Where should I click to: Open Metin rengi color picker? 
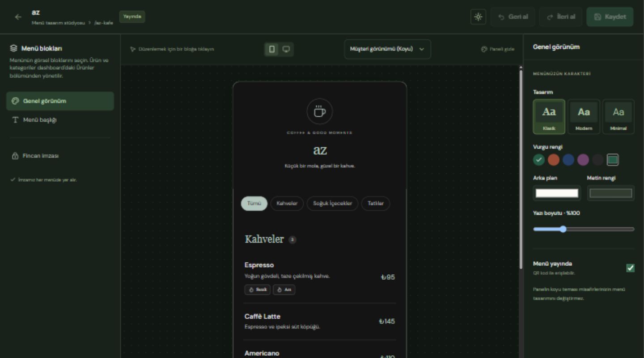[x=610, y=193]
